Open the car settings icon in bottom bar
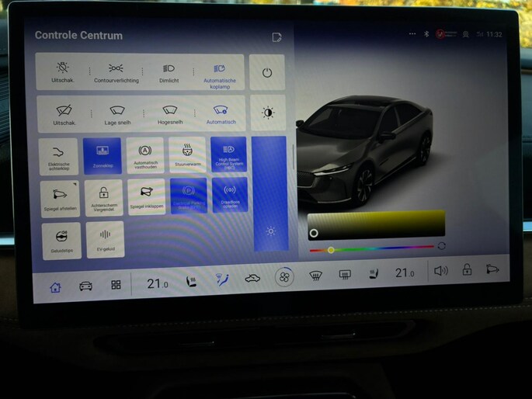 pyautogui.click(x=85, y=286)
